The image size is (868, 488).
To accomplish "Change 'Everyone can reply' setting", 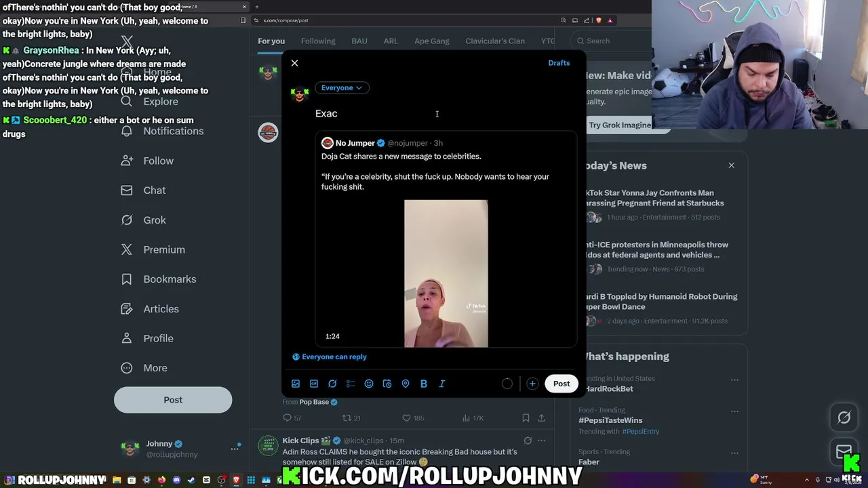I will click(330, 357).
